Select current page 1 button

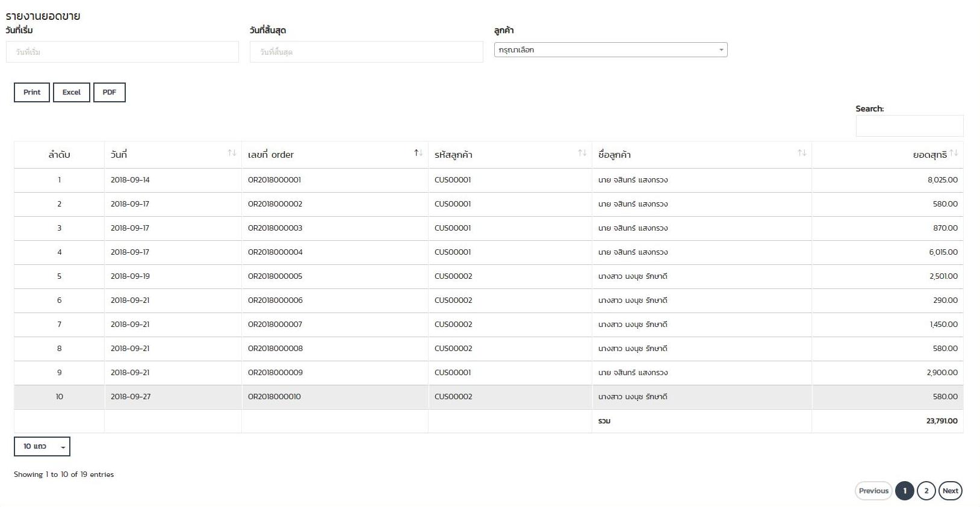[x=905, y=491]
